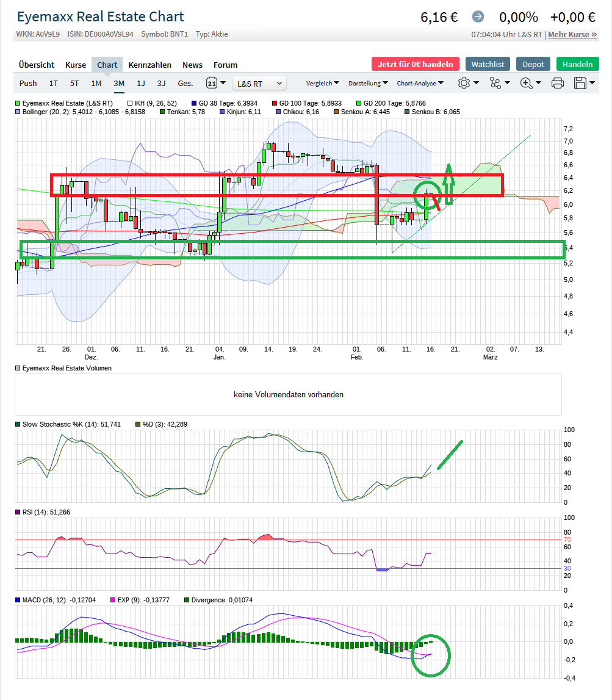Print the chart with printer icon
The height and width of the screenshot is (700, 612).
click(558, 83)
